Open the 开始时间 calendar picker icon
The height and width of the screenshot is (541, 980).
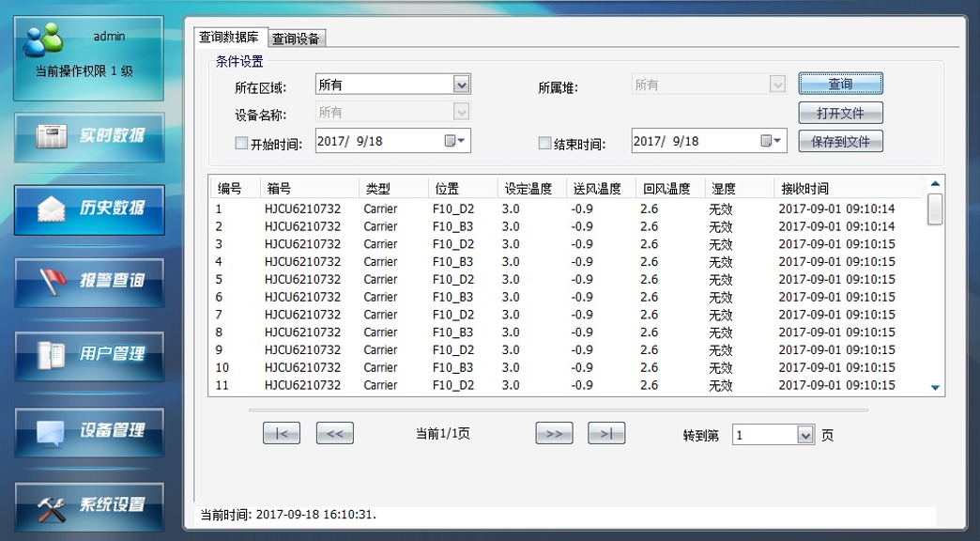[450, 141]
